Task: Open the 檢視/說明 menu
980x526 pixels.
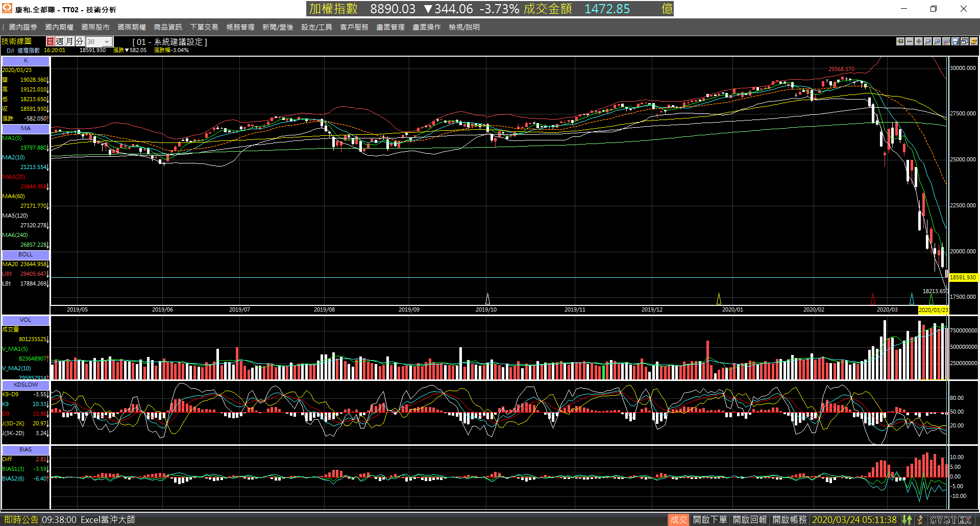Action: click(464, 27)
